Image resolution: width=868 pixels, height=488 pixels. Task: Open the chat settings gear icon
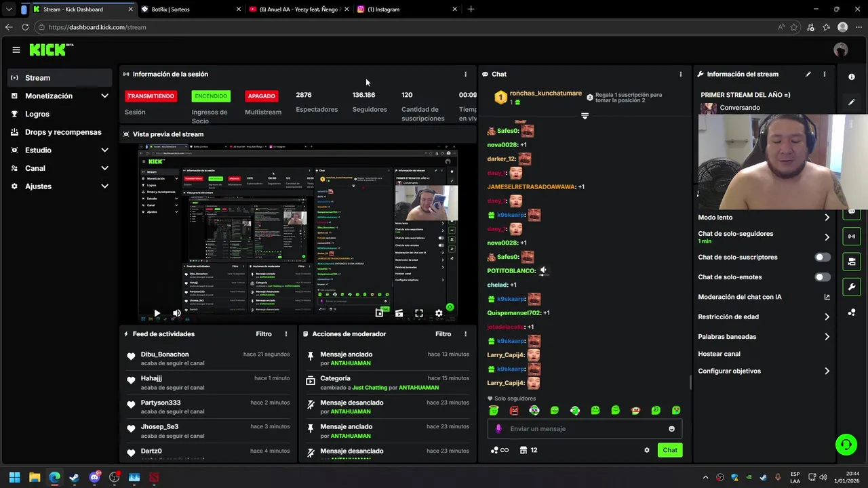(x=646, y=450)
